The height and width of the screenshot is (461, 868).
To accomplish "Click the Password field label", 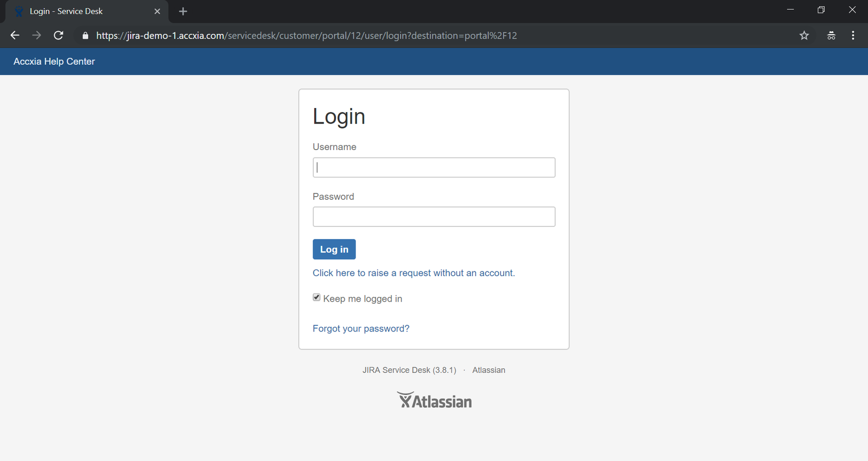I will (x=334, y=197).
